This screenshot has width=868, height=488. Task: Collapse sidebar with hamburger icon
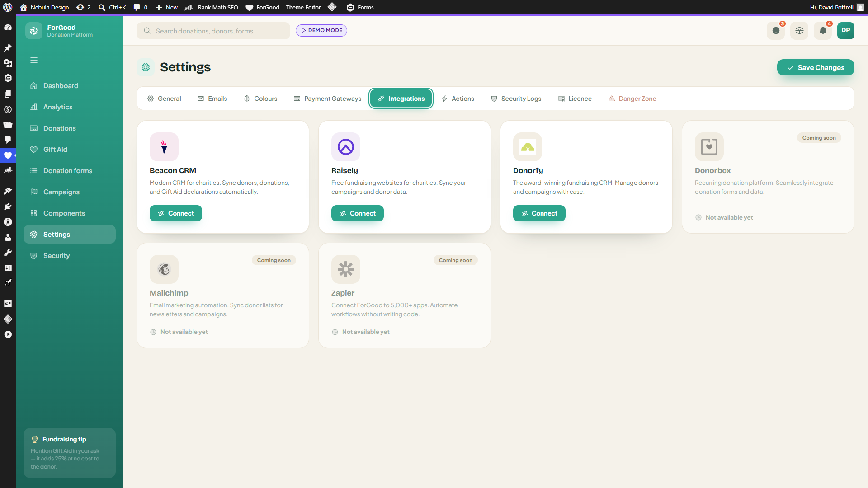[x=34, y=60]
